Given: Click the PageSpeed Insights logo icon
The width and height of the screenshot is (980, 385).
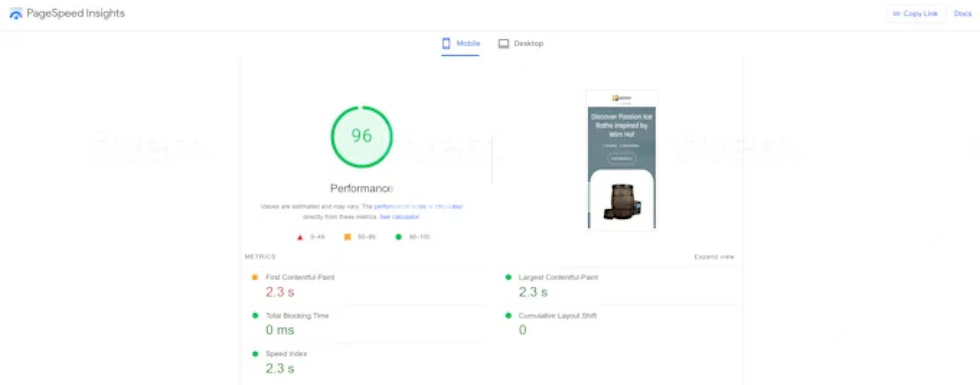Looking at the screenshot, I should [x=16, y=14].
